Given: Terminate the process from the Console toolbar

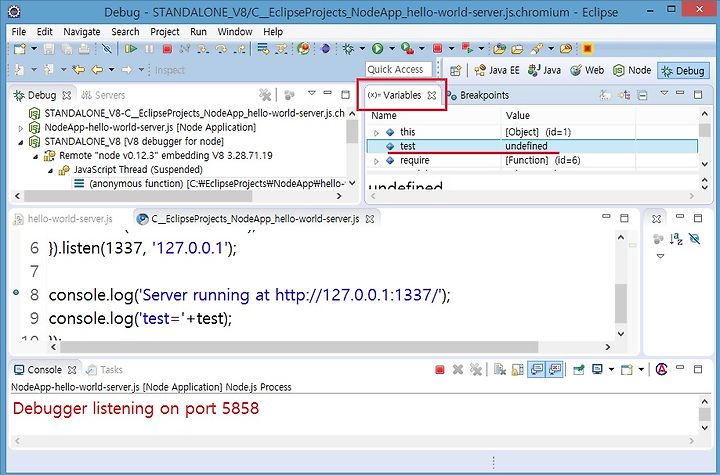Looking at the screenshot, I should [x=439, y=370].
